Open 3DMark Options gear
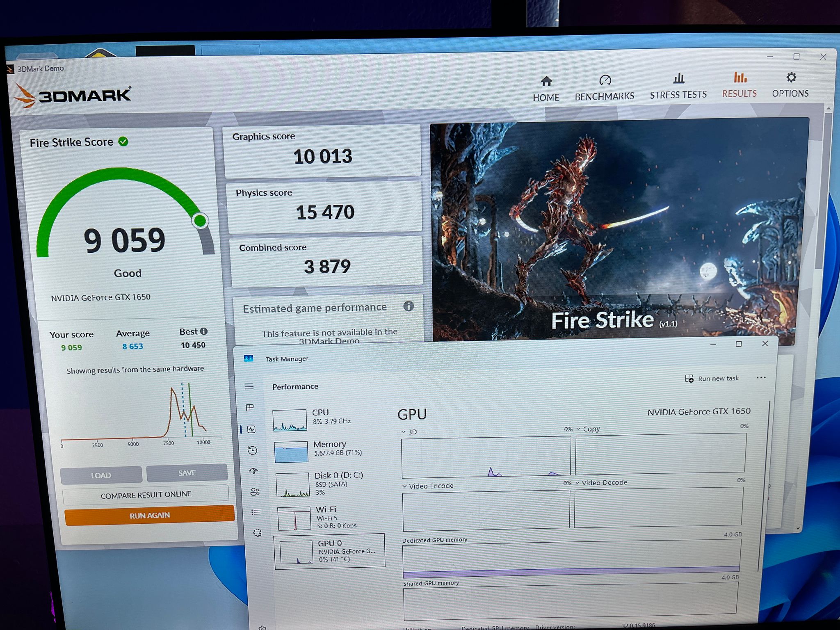Image resolution: width=840 pixels, height=630 pixels. tap(790, 85)
